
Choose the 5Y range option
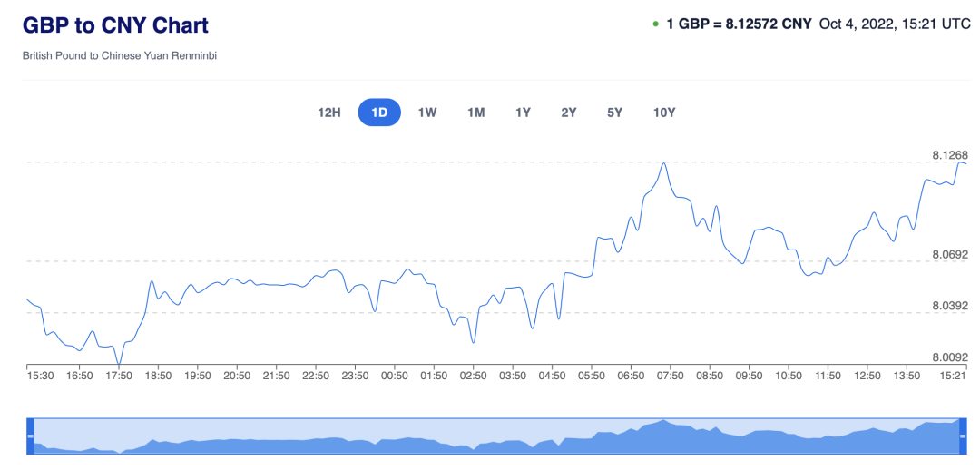615,113
